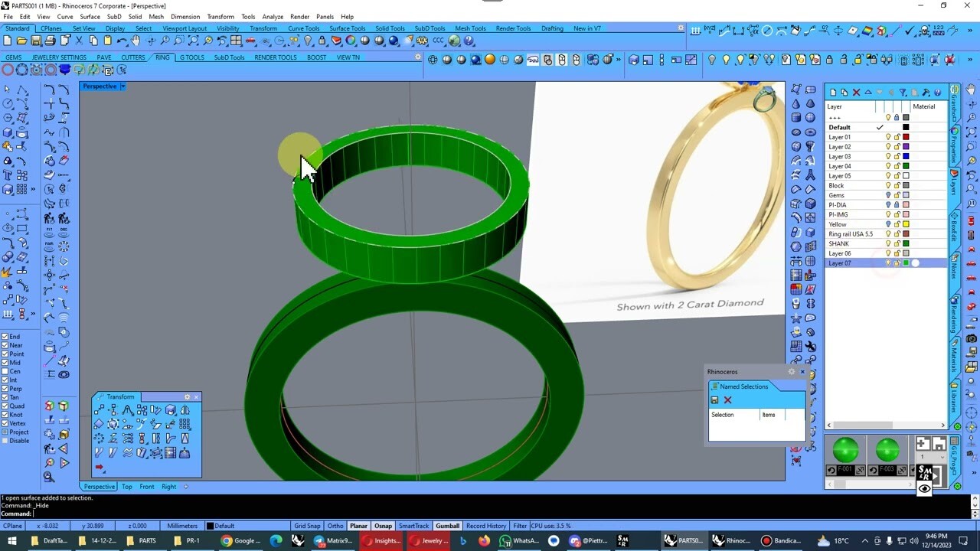This screenshot has width=980, height=551.
Task: Click the Save file icon in standard toolbar
Action: coord(36,41)
